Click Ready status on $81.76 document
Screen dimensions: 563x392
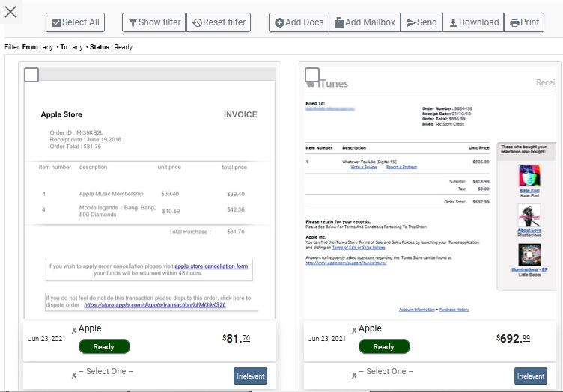coord(104,346)
